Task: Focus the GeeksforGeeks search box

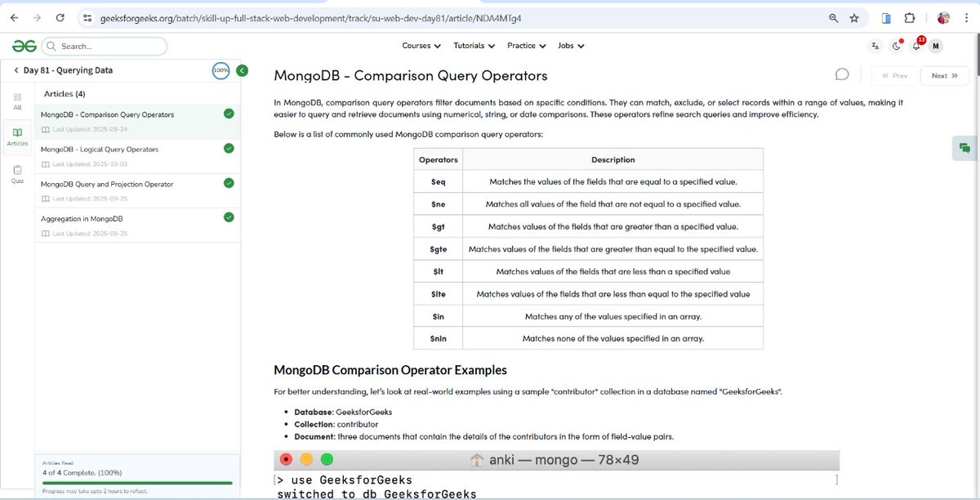Action: (x=104, y=47)
